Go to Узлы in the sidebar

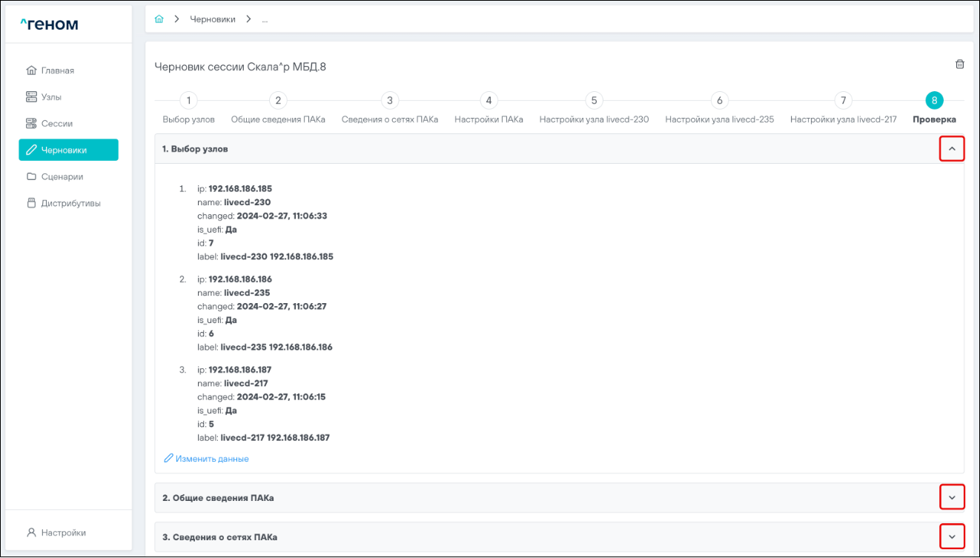pyautogui.click(x=51, y=97)
